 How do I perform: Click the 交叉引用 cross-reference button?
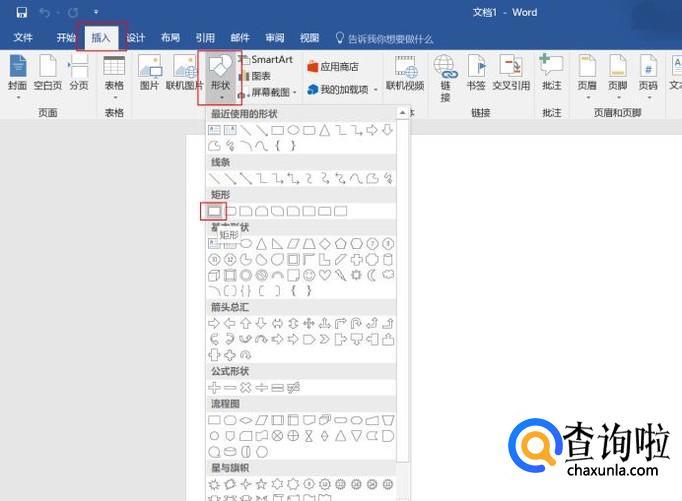511,72
